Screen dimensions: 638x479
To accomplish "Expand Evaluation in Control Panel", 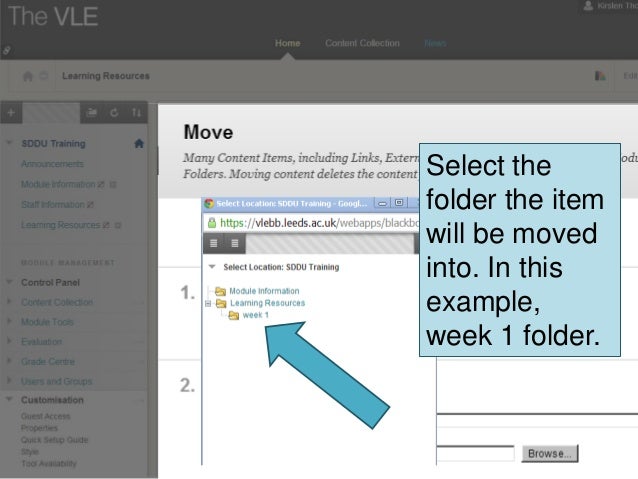I will (9, 341).
